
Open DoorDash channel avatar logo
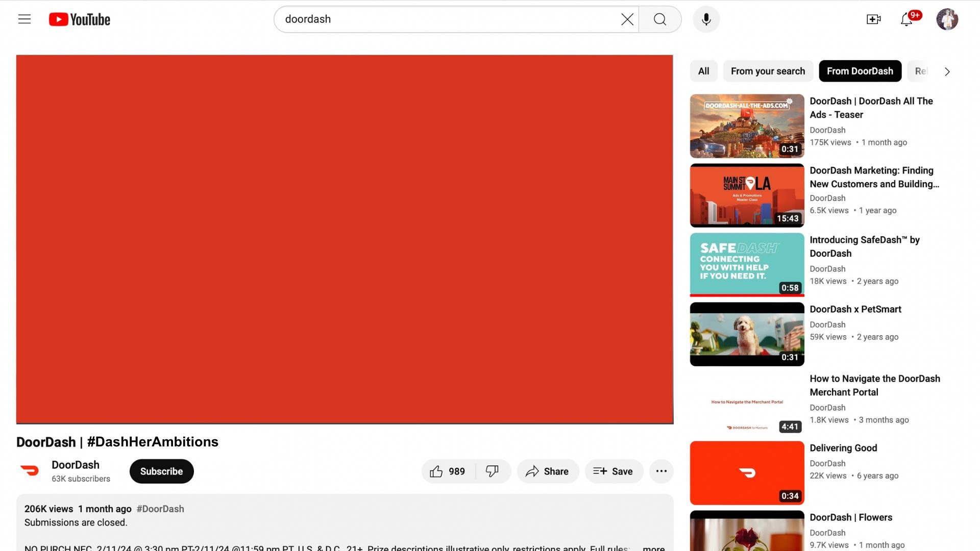point(29,471)
